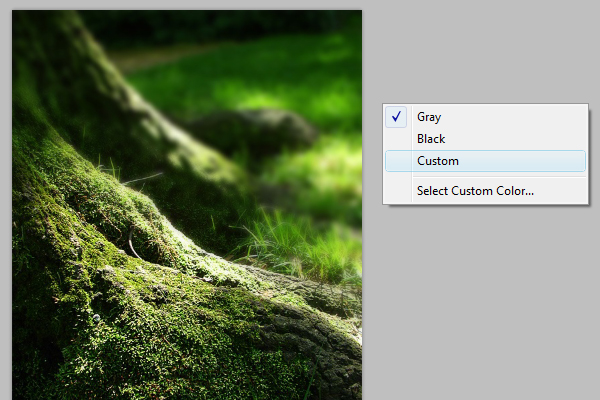Choose Black from the context menu
600x400 pixels.
pos(485,139)
